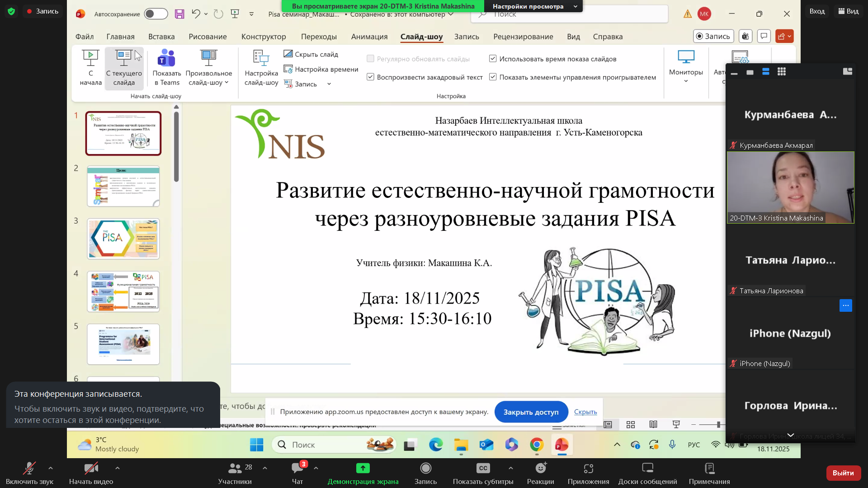Click Zoom top-bar 'Вид' button
This screenshot has height=488, width=868.
coord(849,11)
